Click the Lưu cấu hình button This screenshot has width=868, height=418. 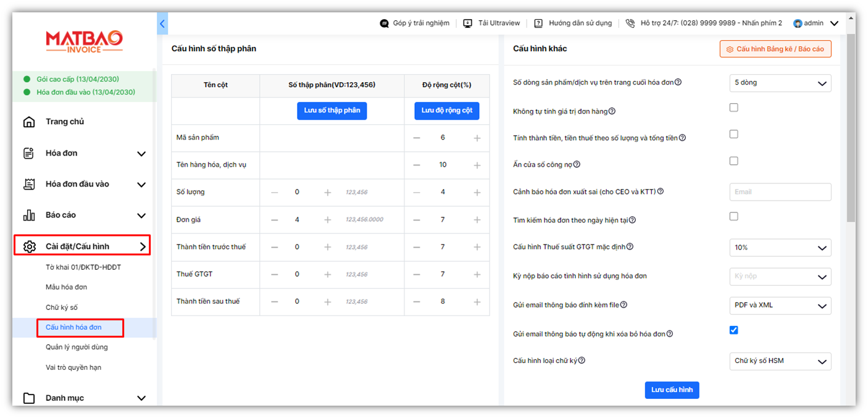[672, 390]
